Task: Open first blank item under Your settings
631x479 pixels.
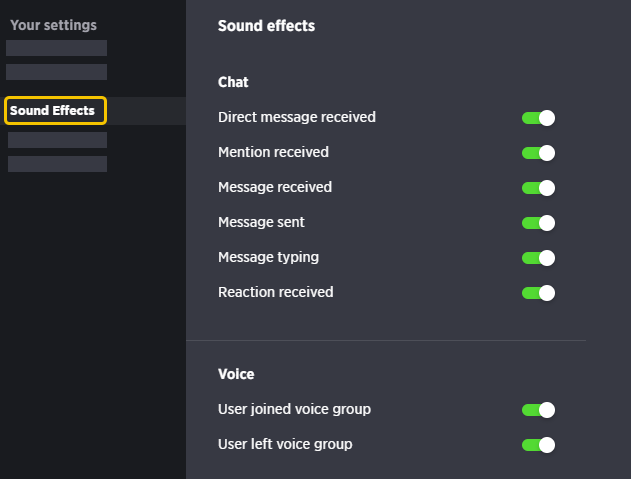Action: (x=56, y=48)
